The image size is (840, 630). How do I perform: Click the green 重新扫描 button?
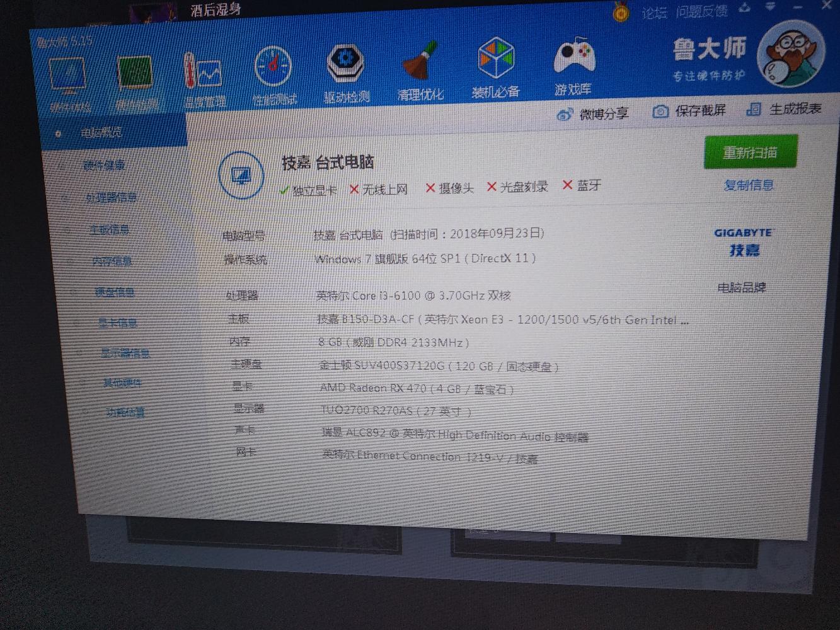tap(751, 152)
